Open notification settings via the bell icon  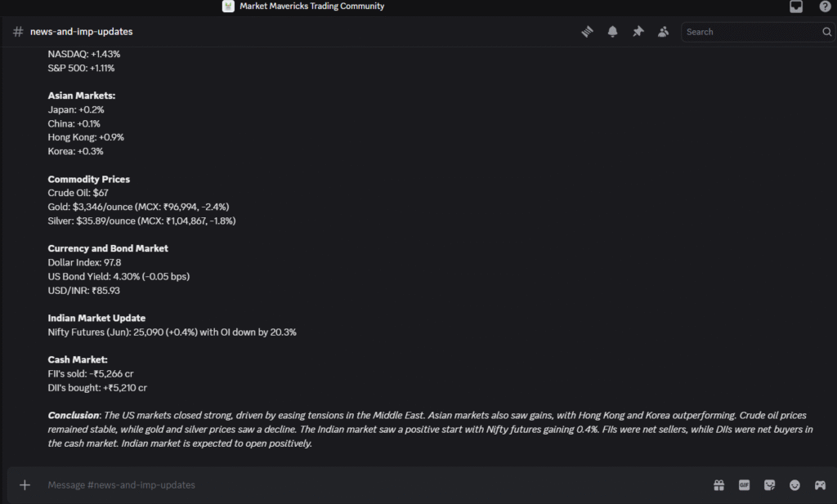click(612, 31)
